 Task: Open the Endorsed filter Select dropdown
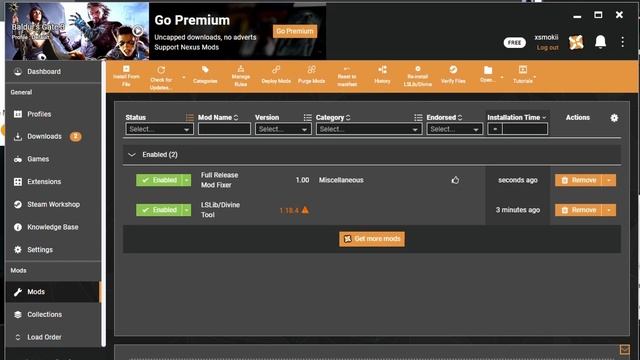(454, 129)
